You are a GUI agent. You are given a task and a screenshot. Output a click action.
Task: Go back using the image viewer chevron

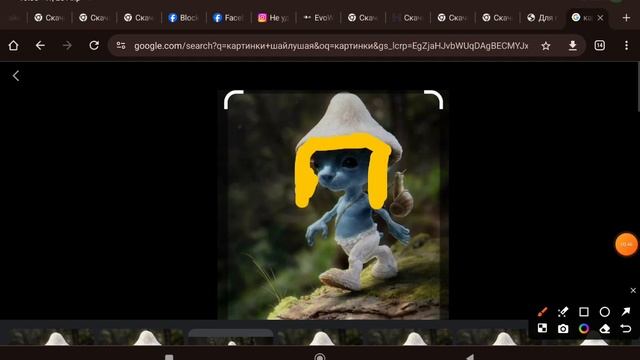16,76
